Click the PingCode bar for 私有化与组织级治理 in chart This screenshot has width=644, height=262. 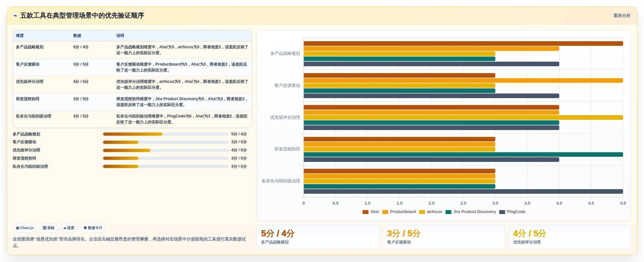463,192
